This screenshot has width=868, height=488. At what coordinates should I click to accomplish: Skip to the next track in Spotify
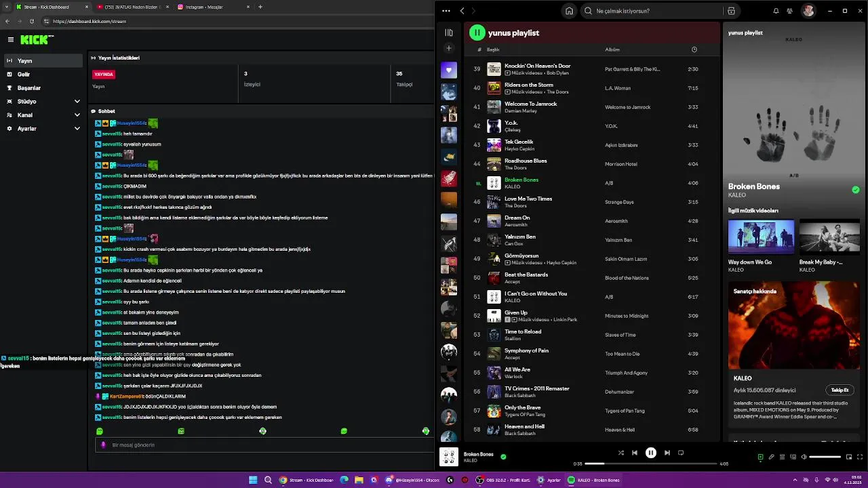[667, 453]
